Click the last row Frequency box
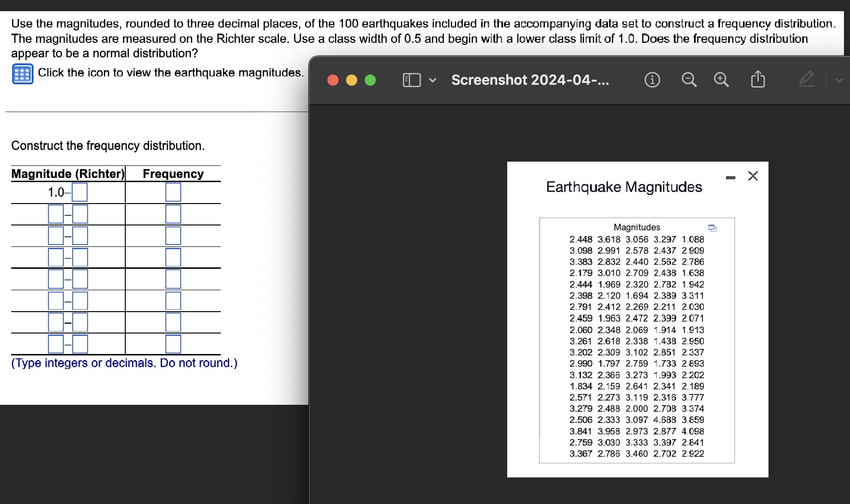This screenshot has width=850, height=504. (173, 344)
